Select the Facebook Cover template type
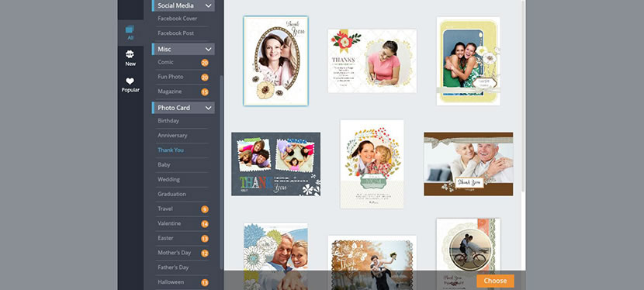This screenshot has width=644, height=290. pos(178,19)
